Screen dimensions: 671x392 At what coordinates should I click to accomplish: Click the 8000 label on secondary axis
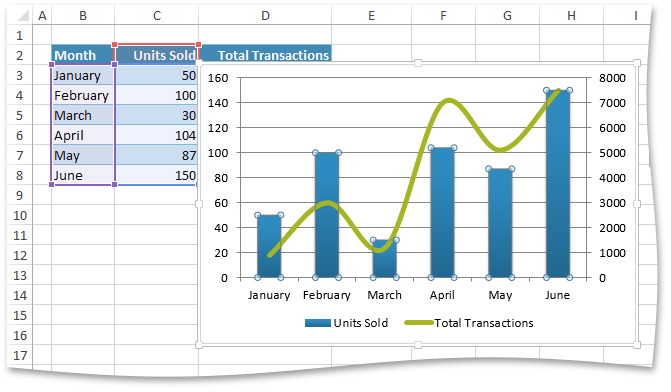coord(612,78)
